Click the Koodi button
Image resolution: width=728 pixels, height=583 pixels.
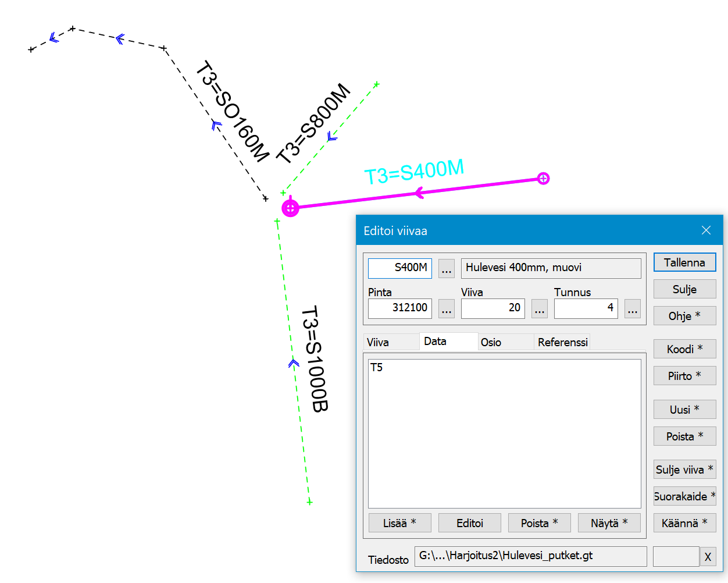[x=684, y=349]
